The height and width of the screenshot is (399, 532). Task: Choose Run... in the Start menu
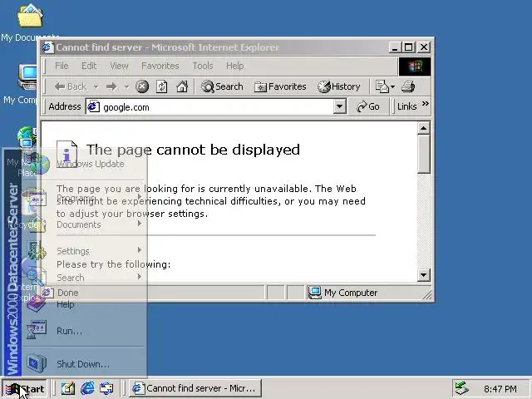(83, 331)
